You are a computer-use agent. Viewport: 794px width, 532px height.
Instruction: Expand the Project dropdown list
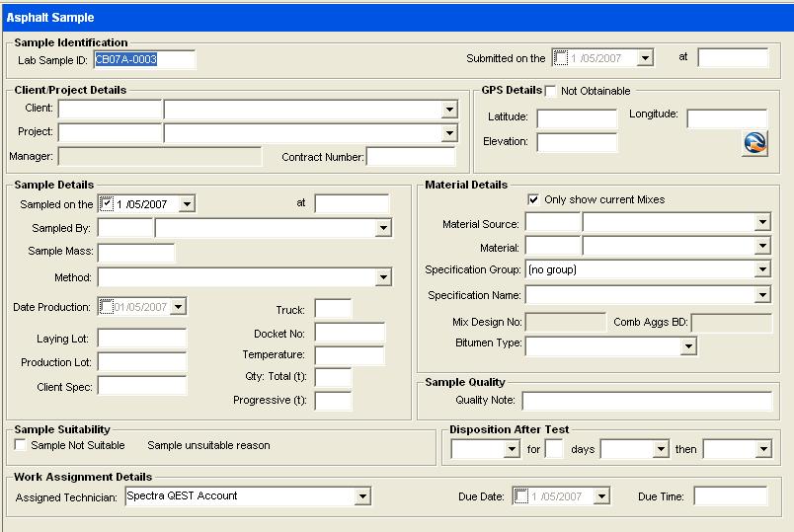(x=449, y=132)
